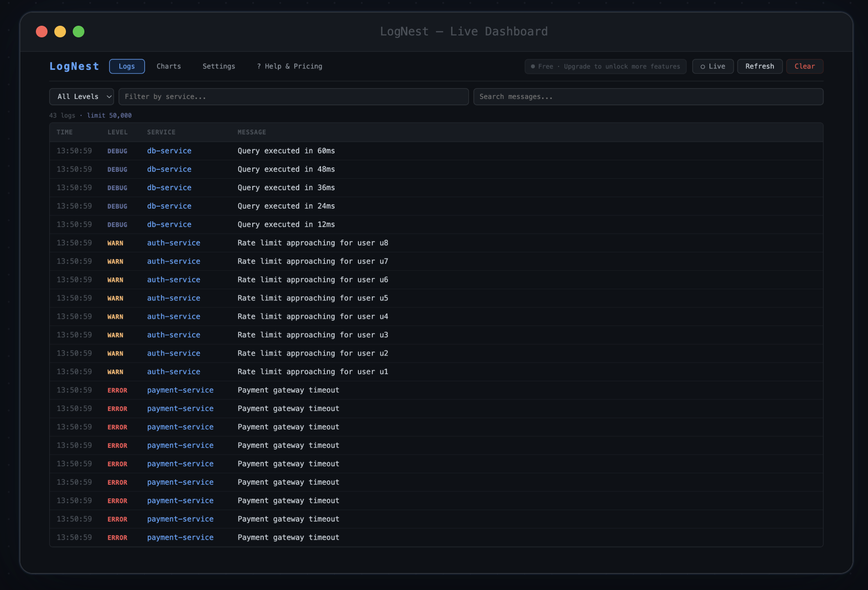Select the 'Query executed in 24ms' message
The image size is (868, 590).
(x=286, y=206)
